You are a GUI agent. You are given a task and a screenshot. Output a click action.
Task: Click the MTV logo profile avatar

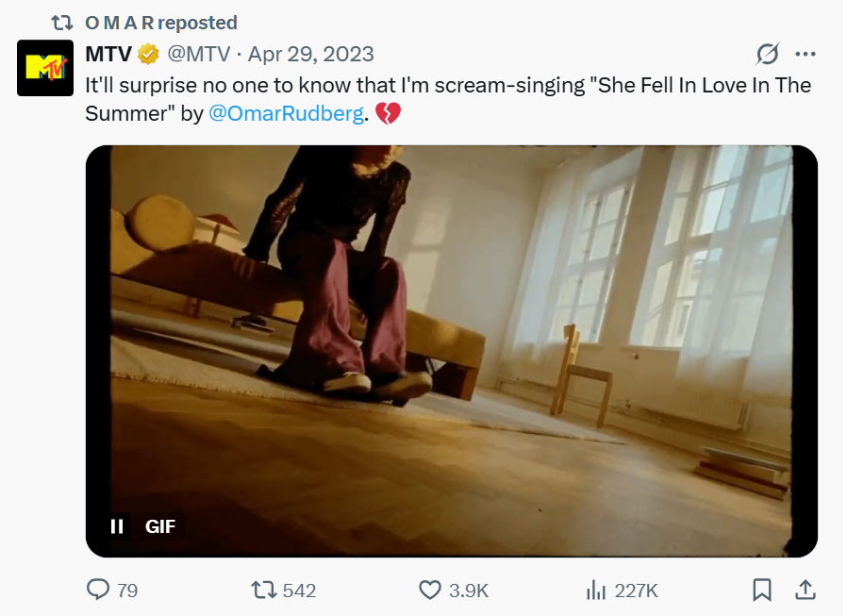pos(45,68)
